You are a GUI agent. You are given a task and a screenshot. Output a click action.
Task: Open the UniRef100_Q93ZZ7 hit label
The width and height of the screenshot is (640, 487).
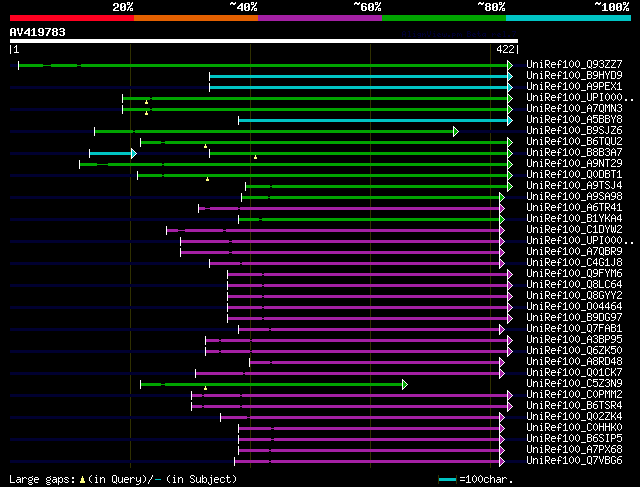tap(574, 64)
